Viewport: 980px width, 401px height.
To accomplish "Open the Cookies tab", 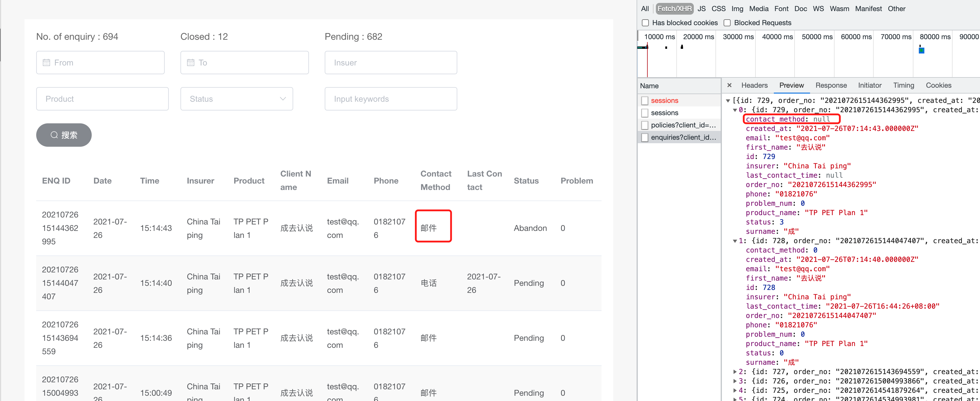I will 939,85.
